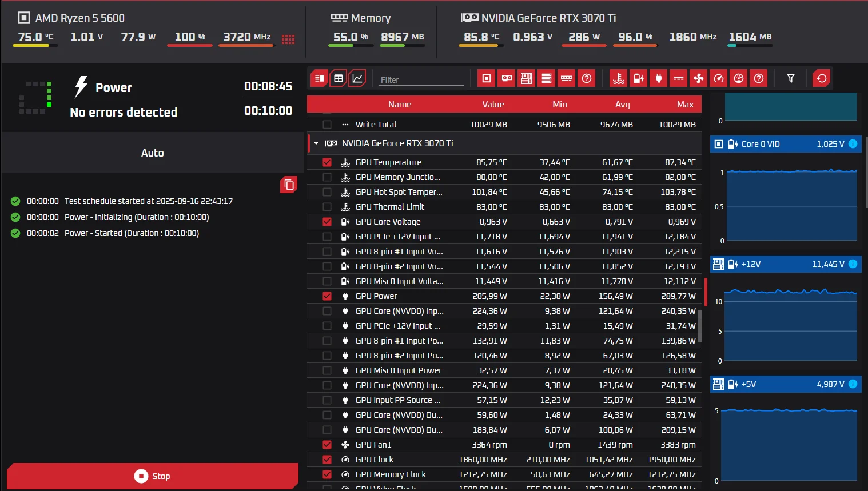Open info for the Core 0 VID graph
This screenshot has height=491, width=868.
[853, 144]
